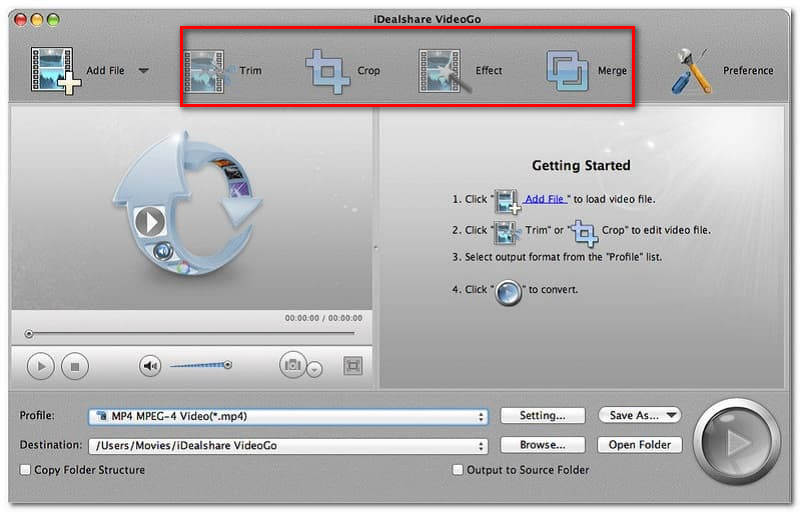800x512 pixels.
Task: Click Crop icon in Getting Started step 2
Action: pos(584,233)
